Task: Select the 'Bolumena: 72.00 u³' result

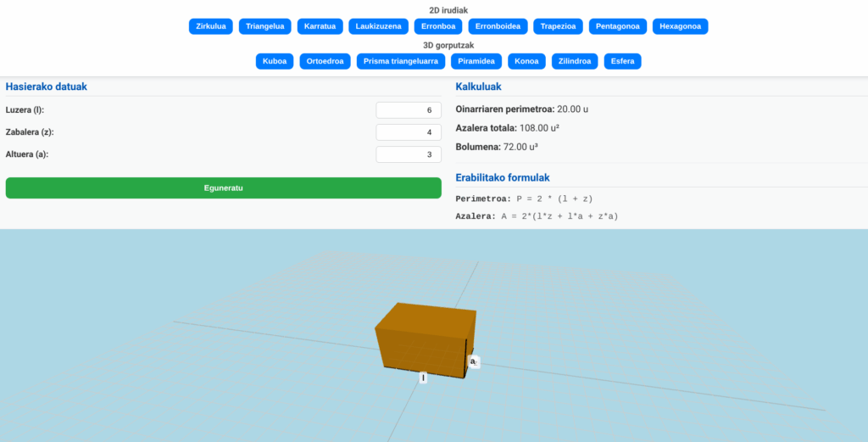Action: tap(497, 147)
